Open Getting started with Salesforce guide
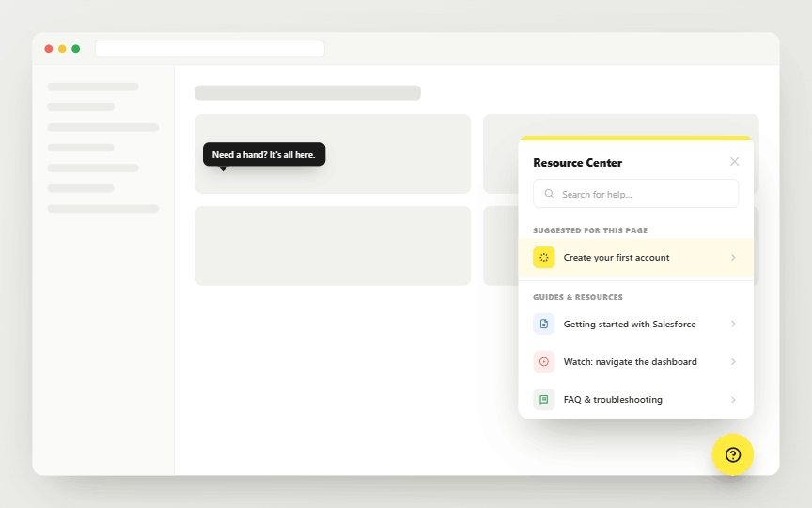 pos(630,324)
